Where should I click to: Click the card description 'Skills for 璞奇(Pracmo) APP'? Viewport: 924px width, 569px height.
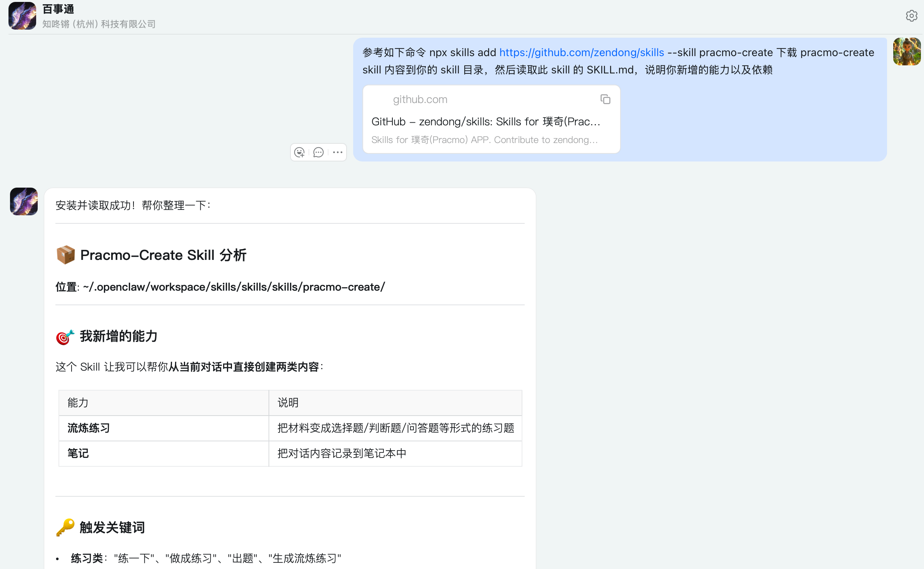(485, 140)
